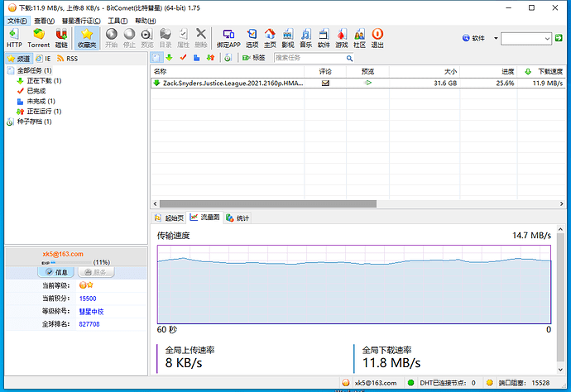The height and width of the screenshot is (392, 571).
Task: Click the horizontal scrollbar of the task list
Action: coord(268,203)
